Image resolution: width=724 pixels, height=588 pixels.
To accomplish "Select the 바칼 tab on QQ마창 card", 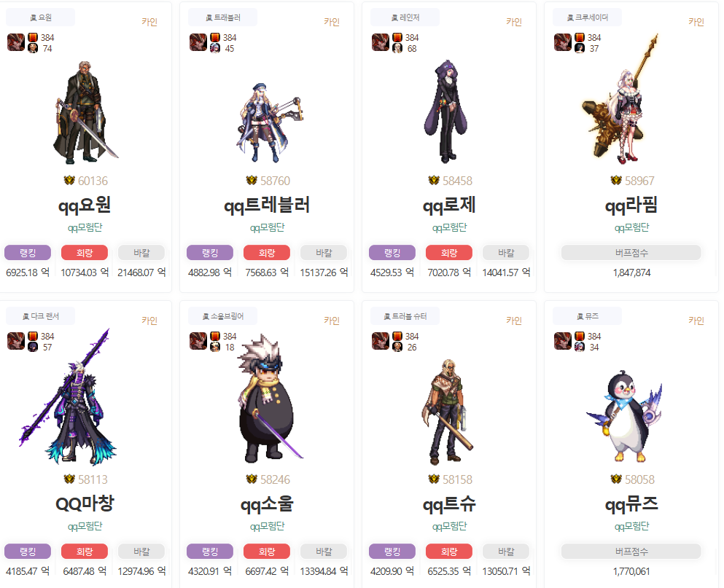I will click(x=141, y=551).
